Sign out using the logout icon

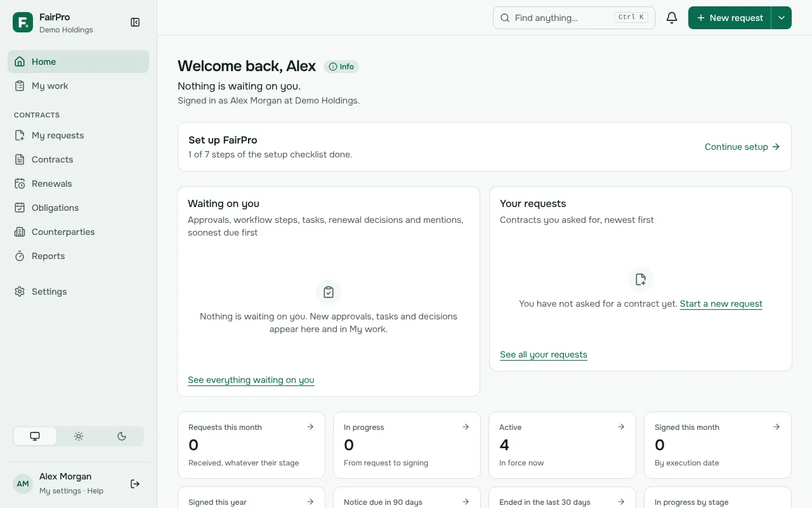(135, 484)
